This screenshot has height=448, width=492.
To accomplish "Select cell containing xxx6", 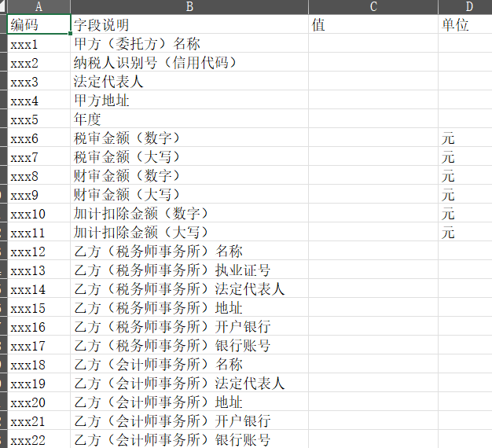I will click(x=39, y=137).
